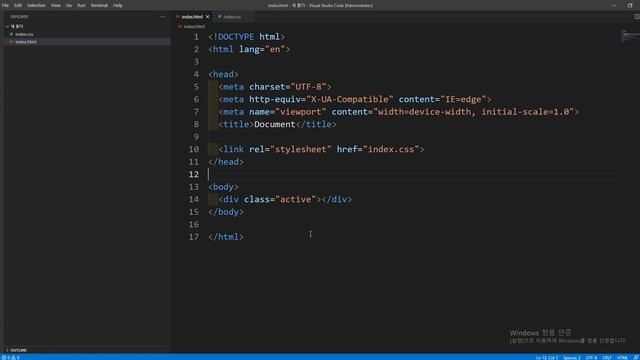Switch to the index.css editor tab
The height and width of the screenshot is (360, 640).
click(232, 17)
